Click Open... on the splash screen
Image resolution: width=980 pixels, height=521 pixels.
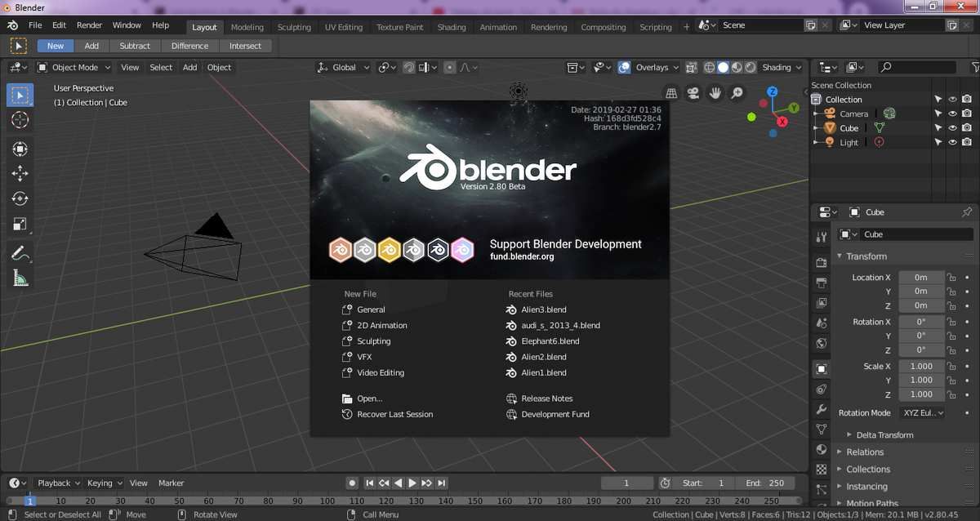pyautogui.click(x=369, y=399)
